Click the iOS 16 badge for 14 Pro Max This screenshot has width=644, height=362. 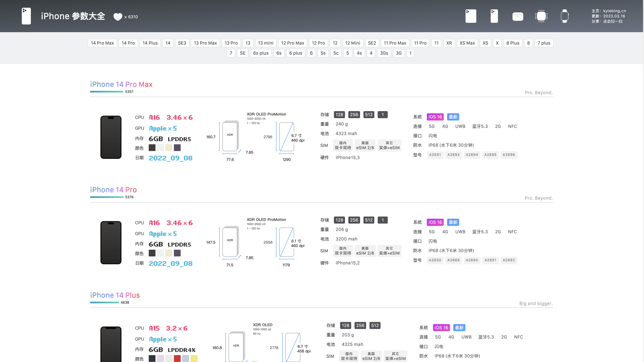pyautogui.click(x=435, y=117)
